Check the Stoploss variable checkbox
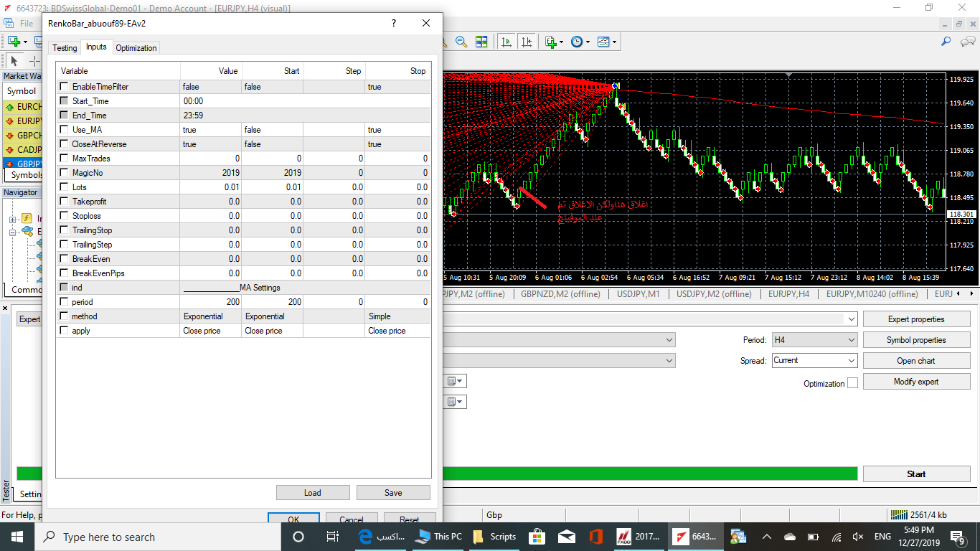 [64, 216]
